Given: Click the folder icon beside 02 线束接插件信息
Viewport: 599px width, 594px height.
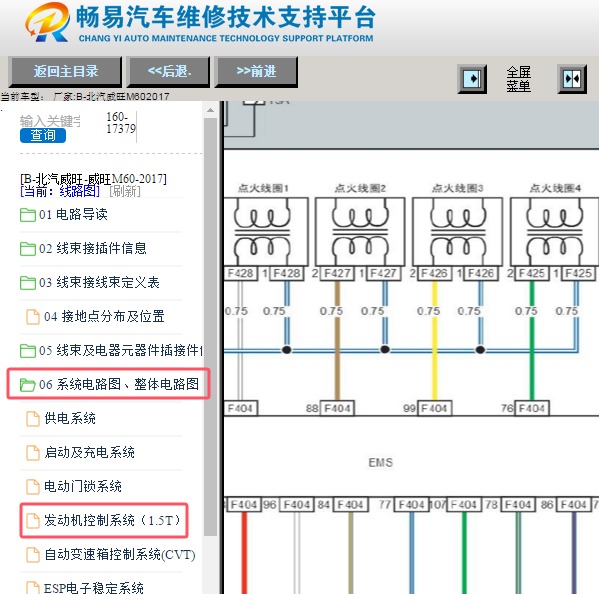Looking at the screenshot, I should point(28,249).
